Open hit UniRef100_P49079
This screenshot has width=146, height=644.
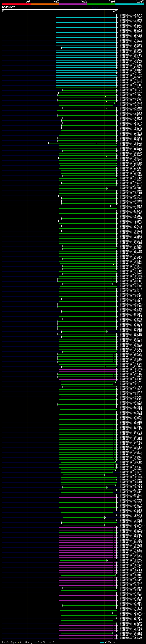[131, 40]
